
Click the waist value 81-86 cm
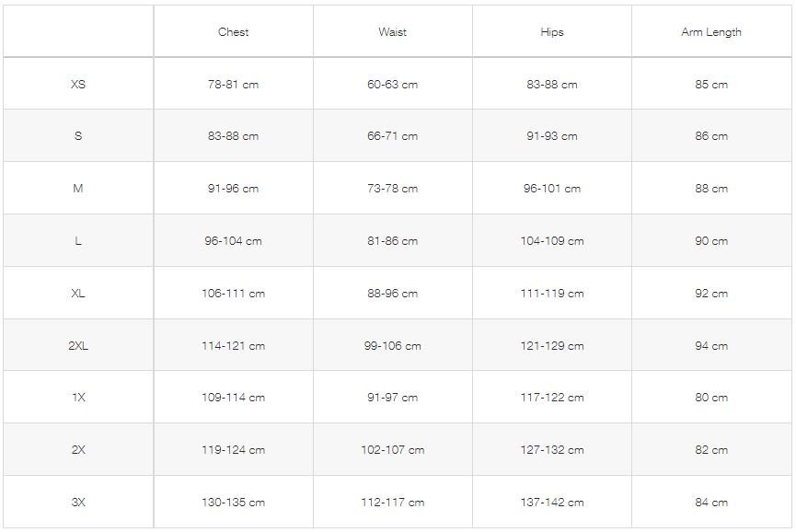point(392,240)
